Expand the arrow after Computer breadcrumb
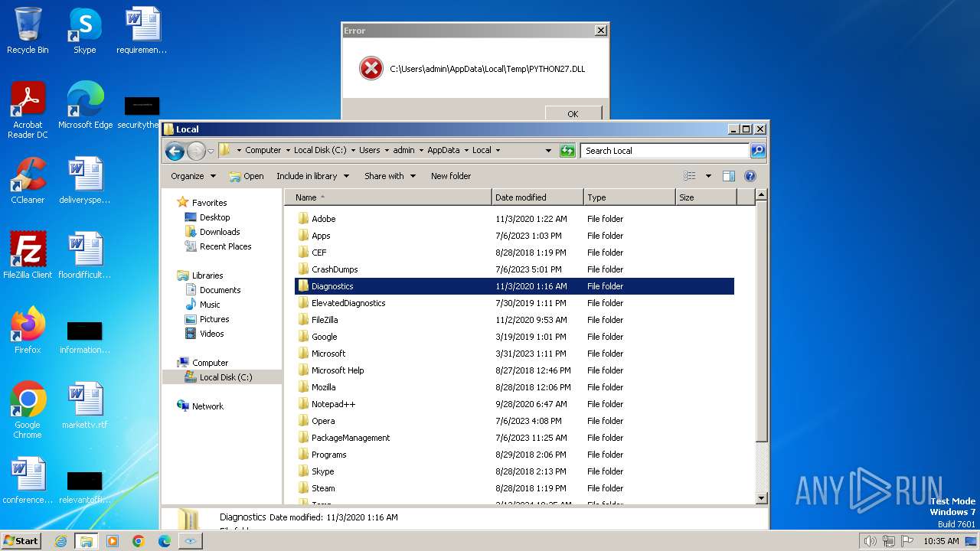The height and width of the screenshot is (551, 980). tap(287, 150)
